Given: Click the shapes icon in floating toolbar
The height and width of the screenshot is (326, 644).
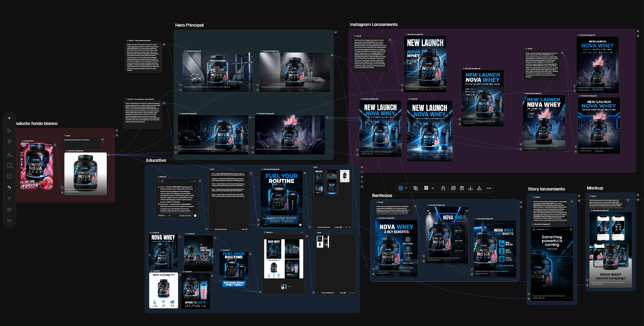Looking at the screenshot, I should 479,188.
